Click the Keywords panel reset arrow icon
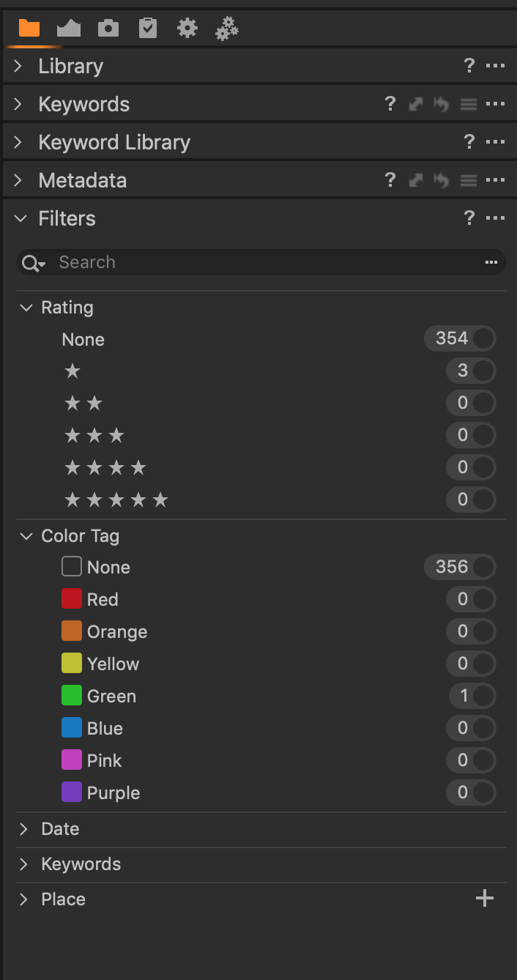517x980 pixels. tap(441, 104)
